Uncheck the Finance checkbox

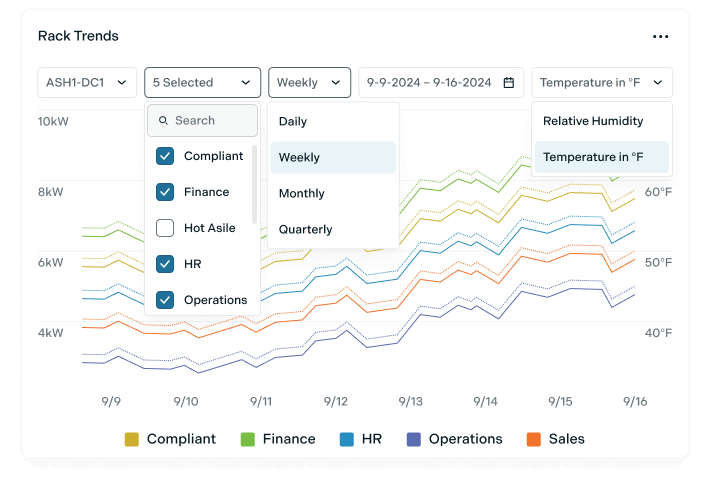pos(165,192)
